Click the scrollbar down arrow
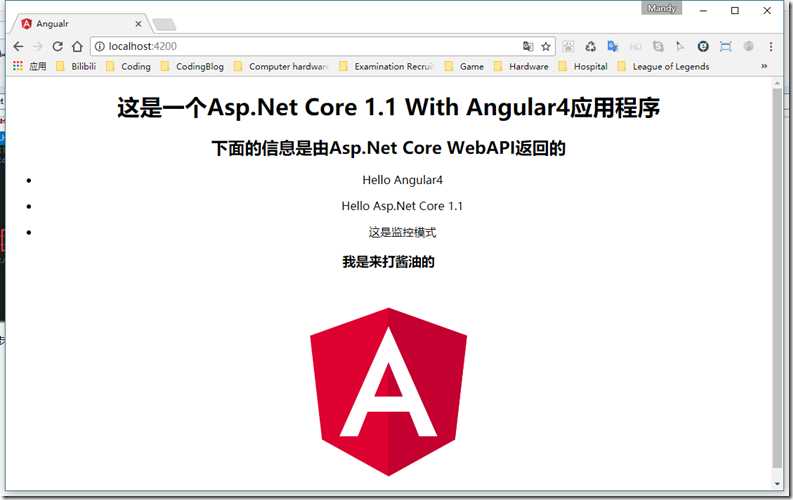The image size is (793, 500). point(777,484)
